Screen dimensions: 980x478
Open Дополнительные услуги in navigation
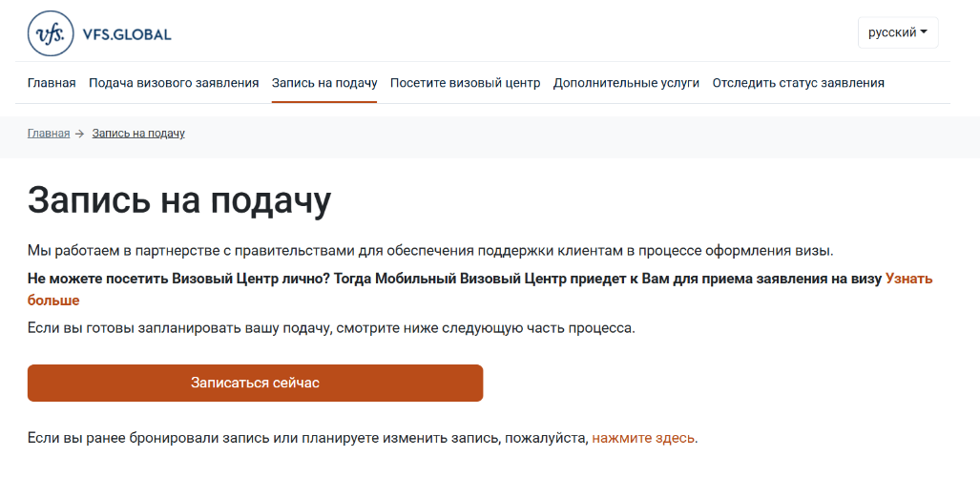tap(626, 82)
